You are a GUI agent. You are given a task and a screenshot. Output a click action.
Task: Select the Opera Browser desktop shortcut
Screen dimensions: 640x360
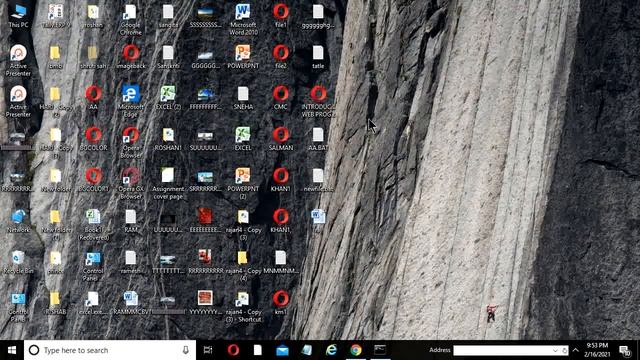[131, 142]
